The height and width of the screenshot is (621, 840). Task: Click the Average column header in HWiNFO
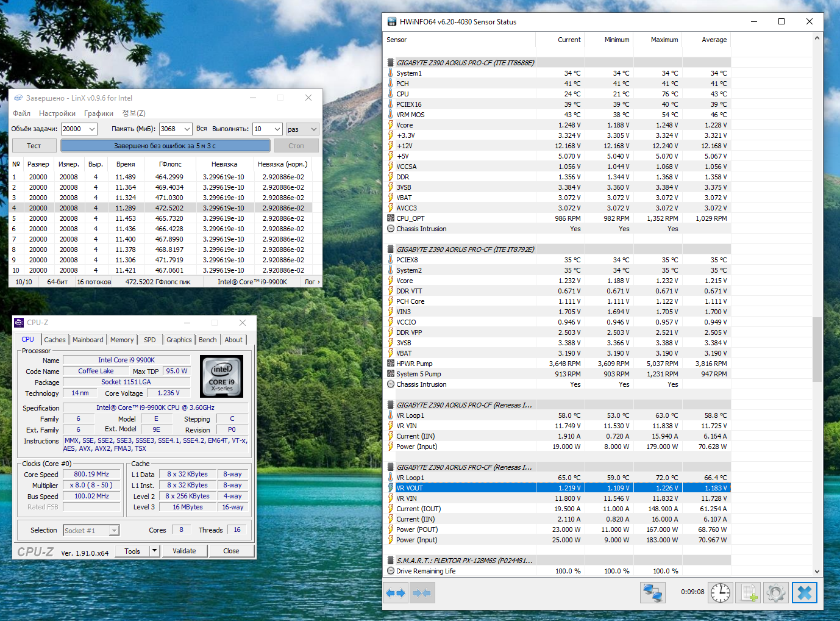pos(707,40)
